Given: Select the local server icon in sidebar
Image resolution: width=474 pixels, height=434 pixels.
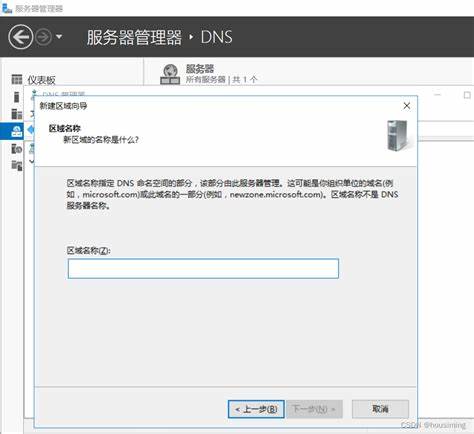Looking at the screenshot, I should [x=17, y=97].
